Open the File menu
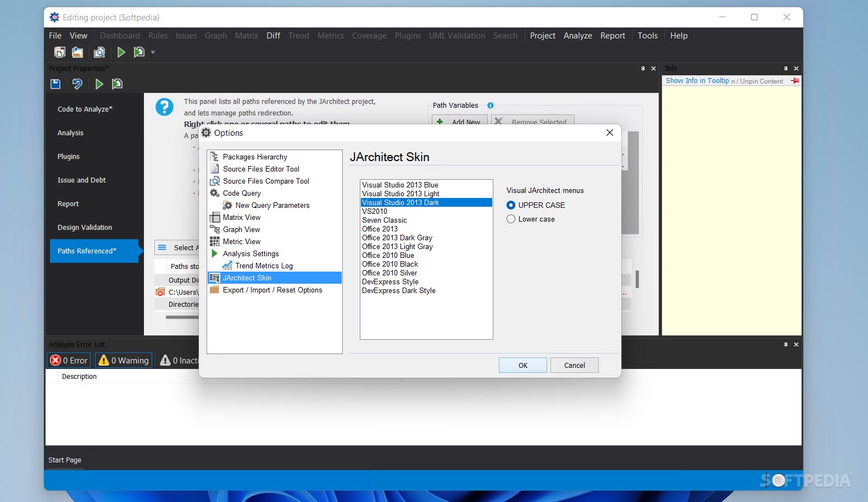Screen dimensions: 868x502 point(55,36)
